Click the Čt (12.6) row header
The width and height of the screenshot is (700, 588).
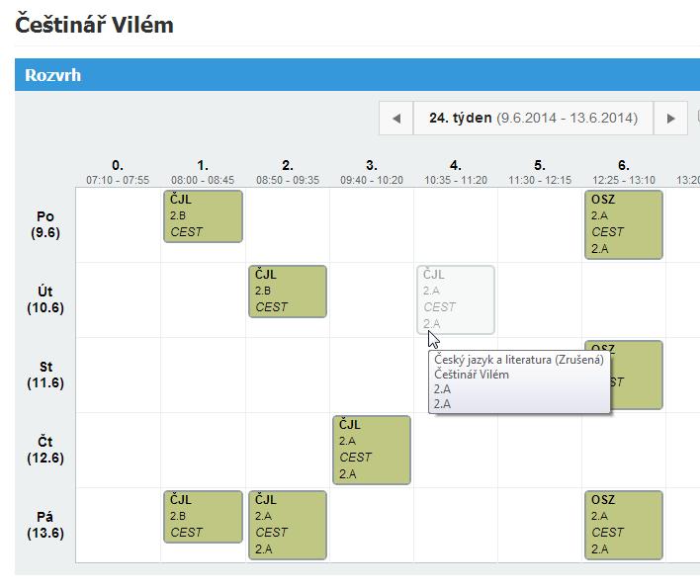coord(45,450)
